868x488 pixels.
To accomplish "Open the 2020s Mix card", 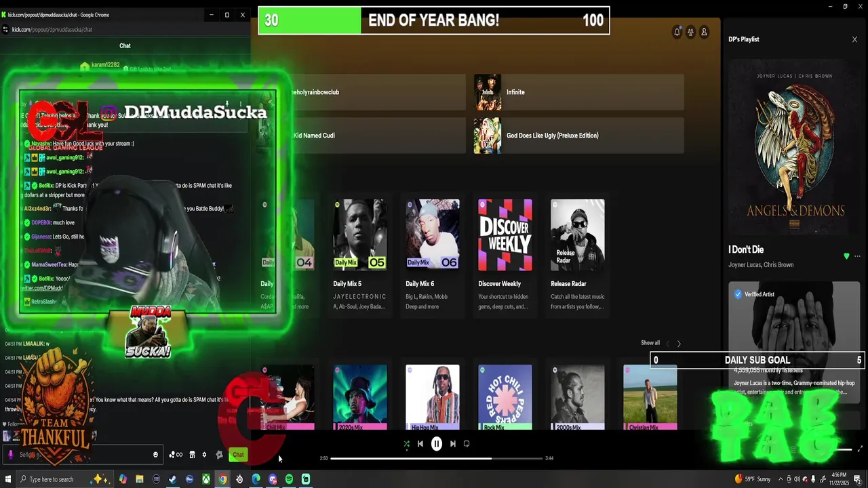I will click(360, 397).
